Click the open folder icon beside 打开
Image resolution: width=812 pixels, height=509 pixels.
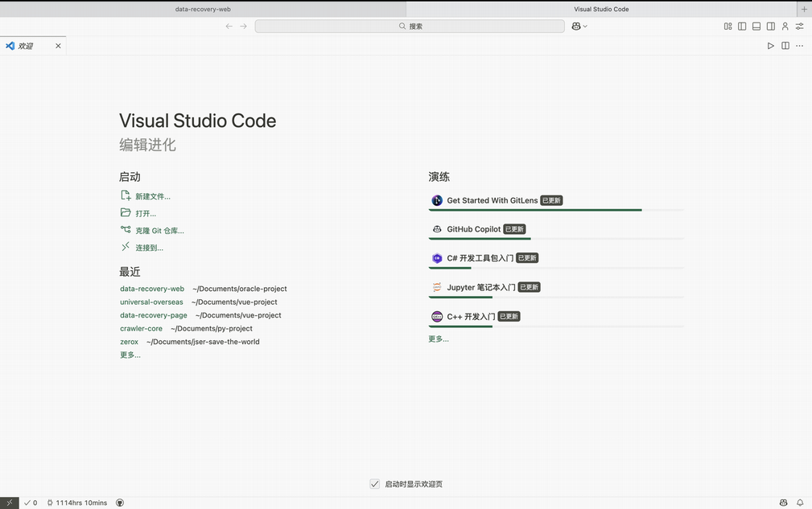(126, 212)
